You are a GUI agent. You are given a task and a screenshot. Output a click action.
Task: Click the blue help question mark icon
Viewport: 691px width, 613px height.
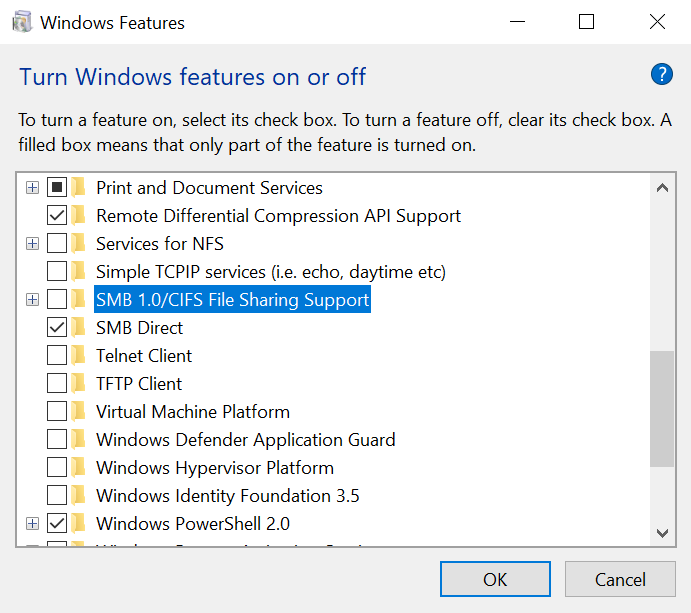point(661,74)
